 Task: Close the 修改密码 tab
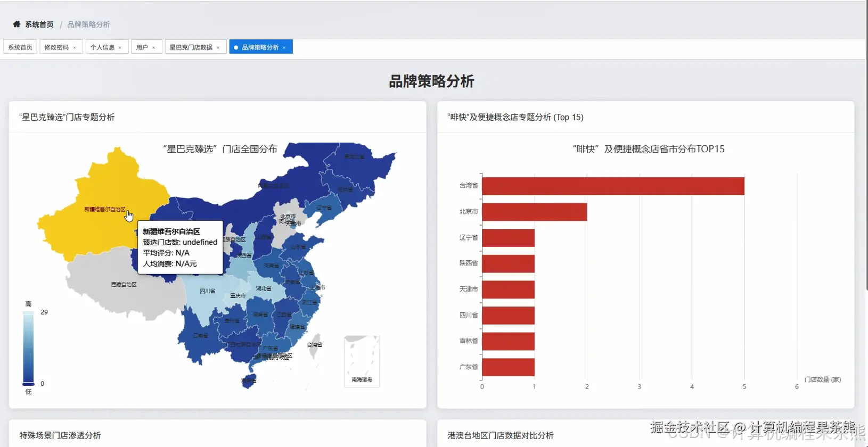tap(75, 48)
